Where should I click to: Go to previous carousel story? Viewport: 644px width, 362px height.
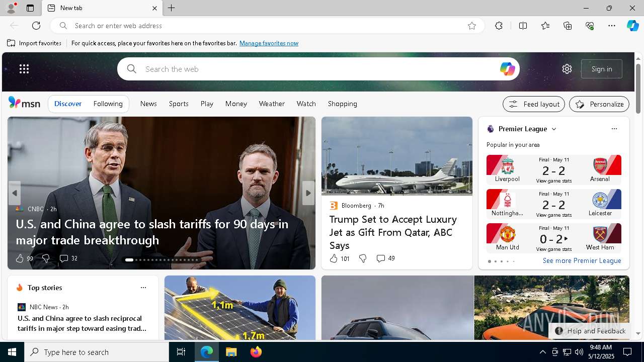pyautogui.click(x=14, y=193)
